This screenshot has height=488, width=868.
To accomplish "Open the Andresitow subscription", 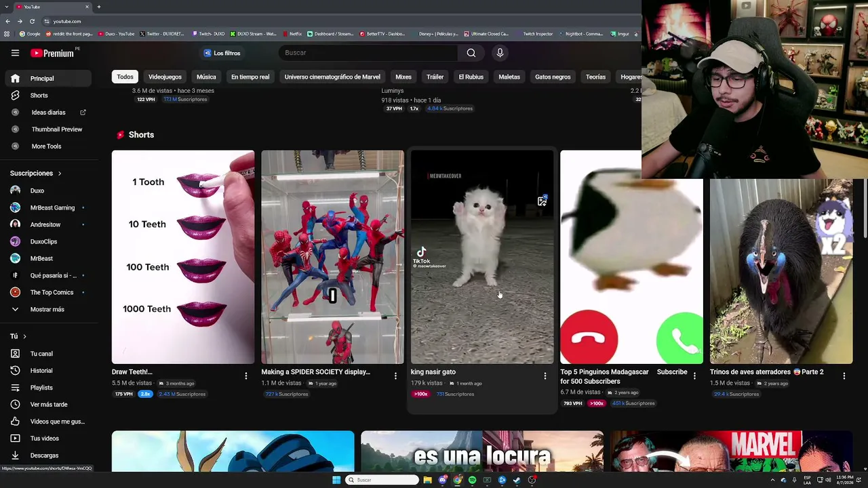I will pos(47,224).
